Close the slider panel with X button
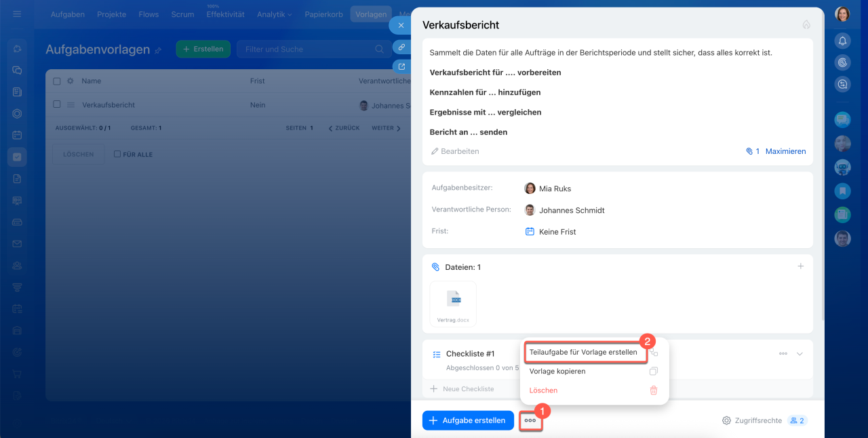The width and height of the screenshot is (868, 438). 401,25
